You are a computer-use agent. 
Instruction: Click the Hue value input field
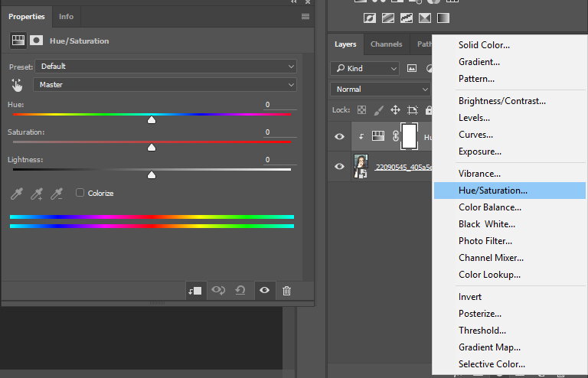coord(279,105)
